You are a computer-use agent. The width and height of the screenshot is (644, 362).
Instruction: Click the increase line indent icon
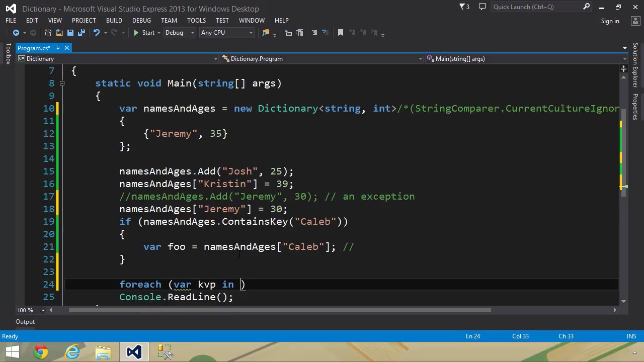click(x=300, y=33)
